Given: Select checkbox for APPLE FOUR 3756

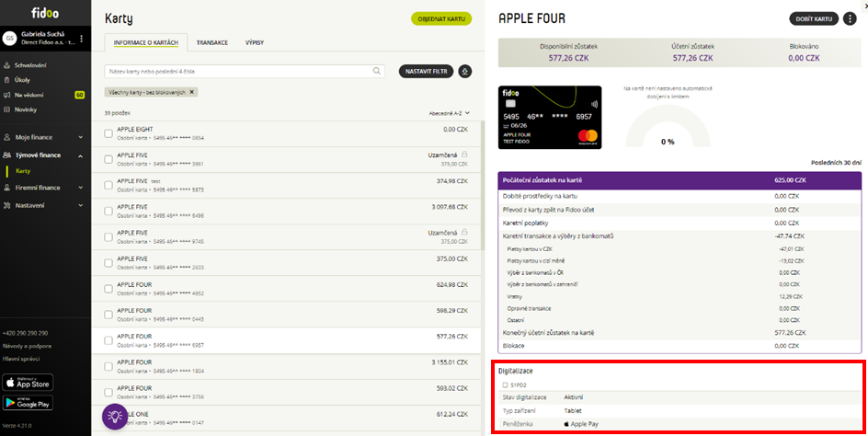Looking at the screenshot, I should coord(108,392).
